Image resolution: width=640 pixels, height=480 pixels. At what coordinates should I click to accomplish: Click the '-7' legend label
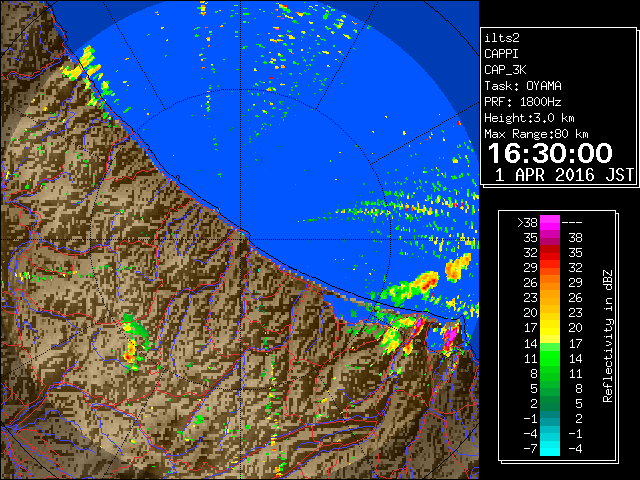[530, 449]
